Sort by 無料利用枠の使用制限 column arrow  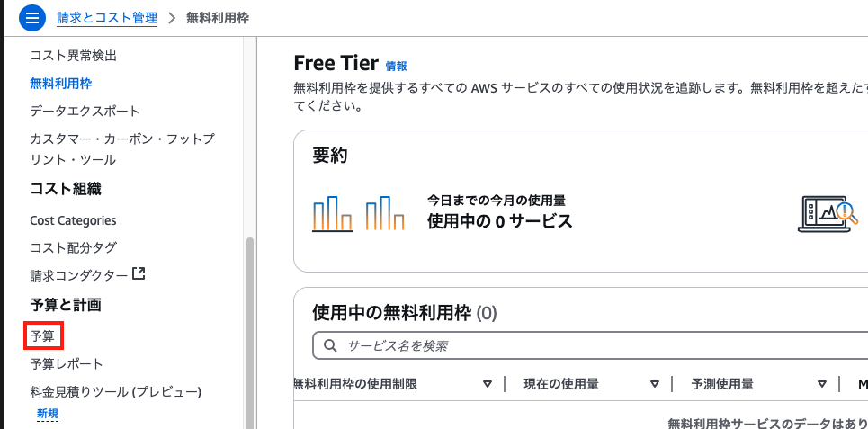488,384
